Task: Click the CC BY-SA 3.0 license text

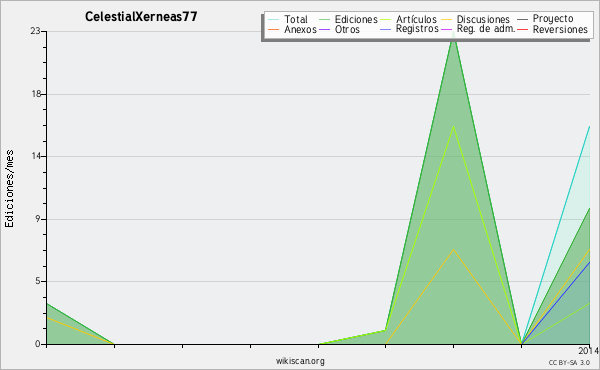Action: point(569,363)
